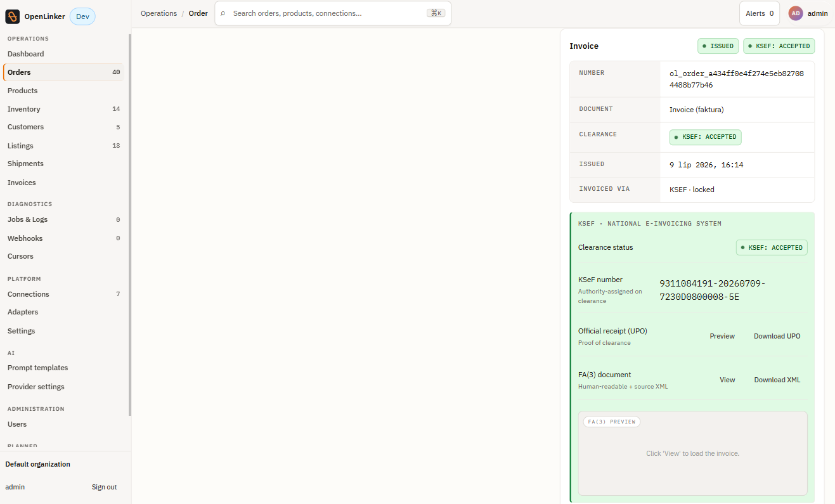The height and width of the screenshot is (504, 835).
Task: Click 'Click View to load the invoice' placeholder
Action: [692, 453]
